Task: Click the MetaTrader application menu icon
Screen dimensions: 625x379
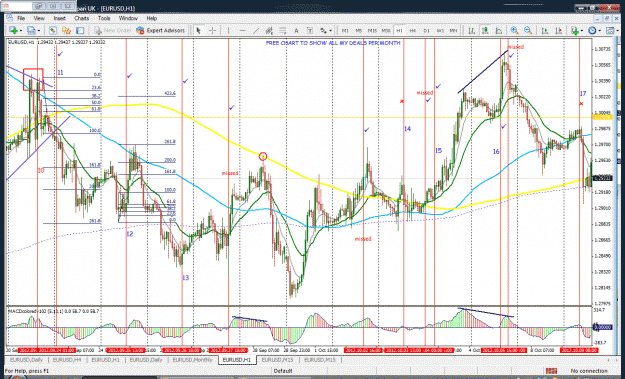Action: tap(10, 18)
